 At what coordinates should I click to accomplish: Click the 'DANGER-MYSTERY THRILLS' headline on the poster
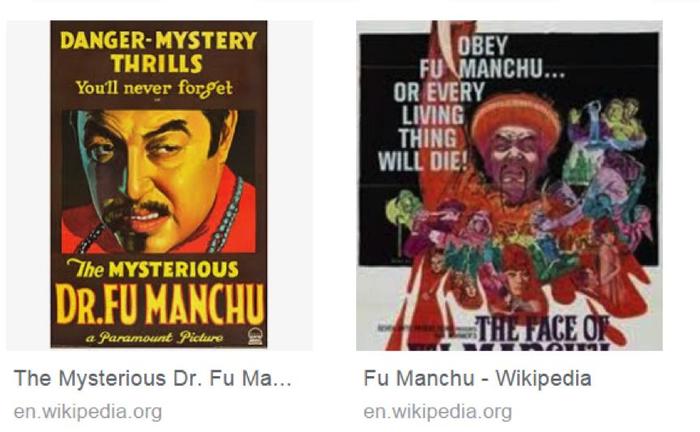(158, 52)
